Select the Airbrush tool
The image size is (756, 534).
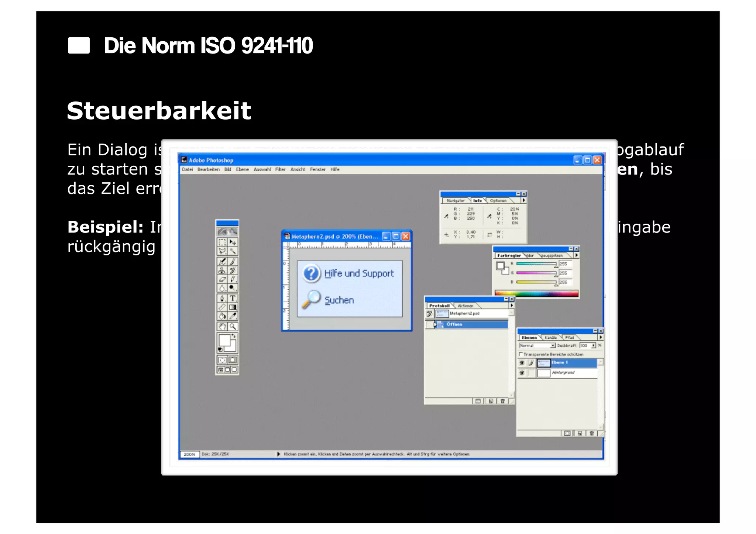pyautogui.click(x=222, y=262)
